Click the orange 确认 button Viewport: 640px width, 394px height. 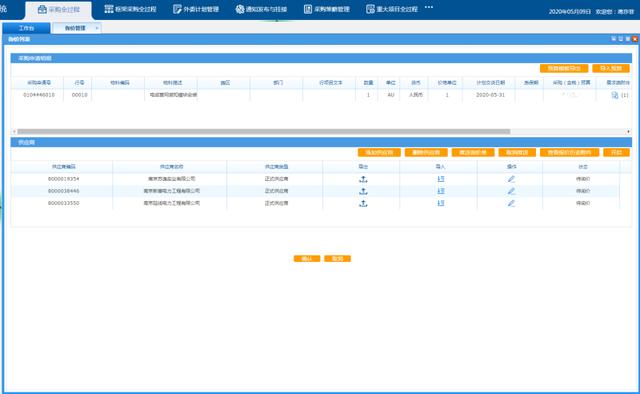point(307,258)
